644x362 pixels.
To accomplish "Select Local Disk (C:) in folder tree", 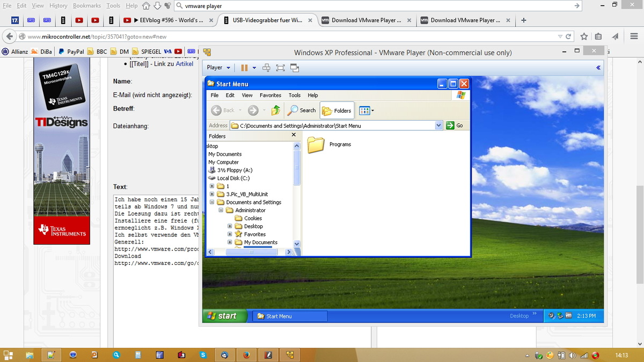I will [233, 178].
